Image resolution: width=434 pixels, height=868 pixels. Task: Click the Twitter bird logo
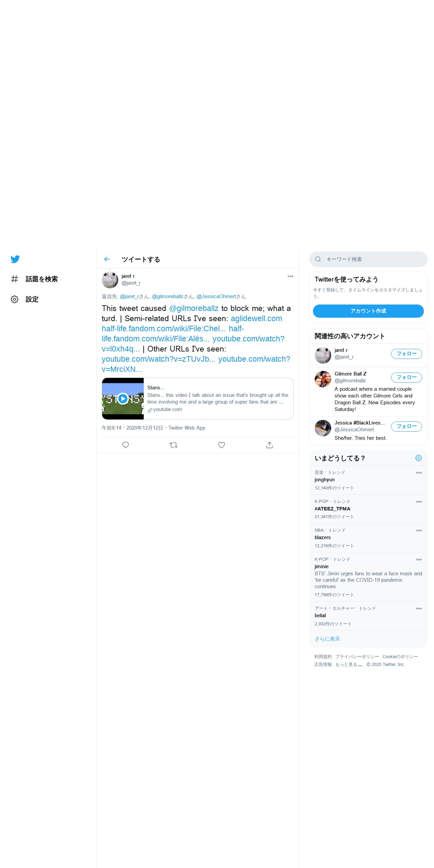point(15,259)
